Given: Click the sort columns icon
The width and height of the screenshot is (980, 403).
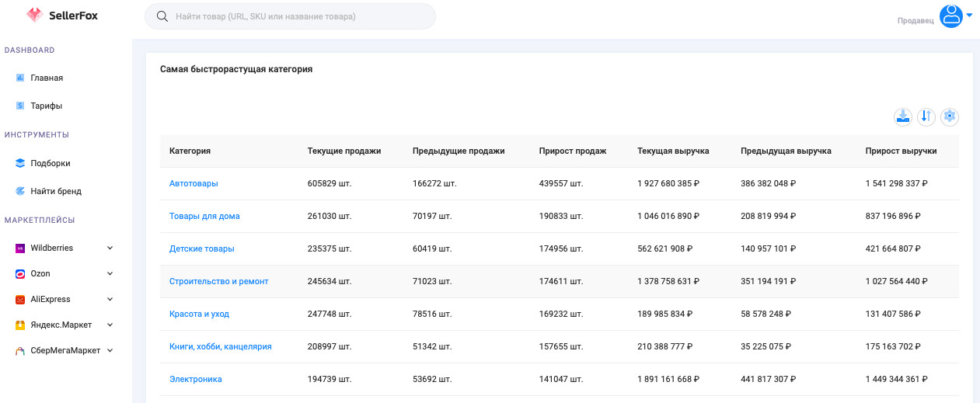Looking at the screenshot, I should (926, 116).
